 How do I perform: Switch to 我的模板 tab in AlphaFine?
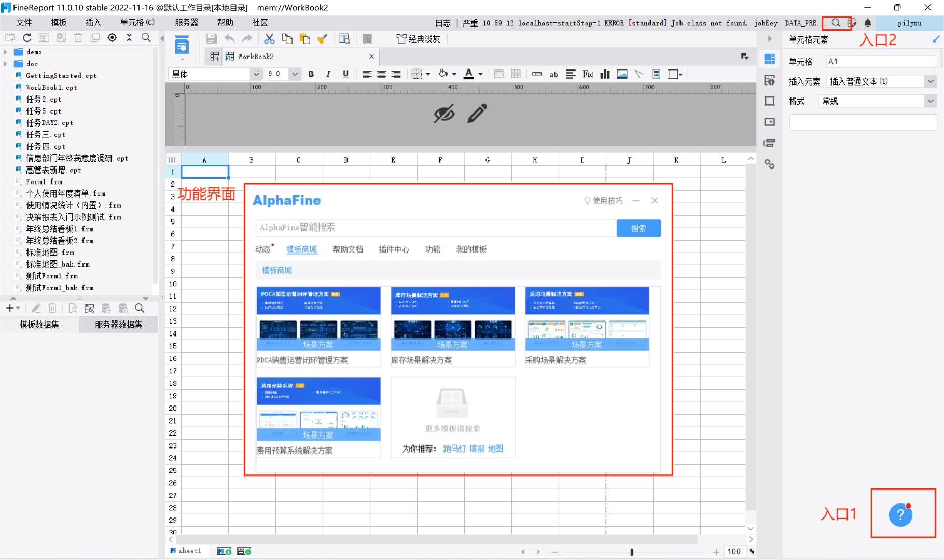tap(471, 249)
